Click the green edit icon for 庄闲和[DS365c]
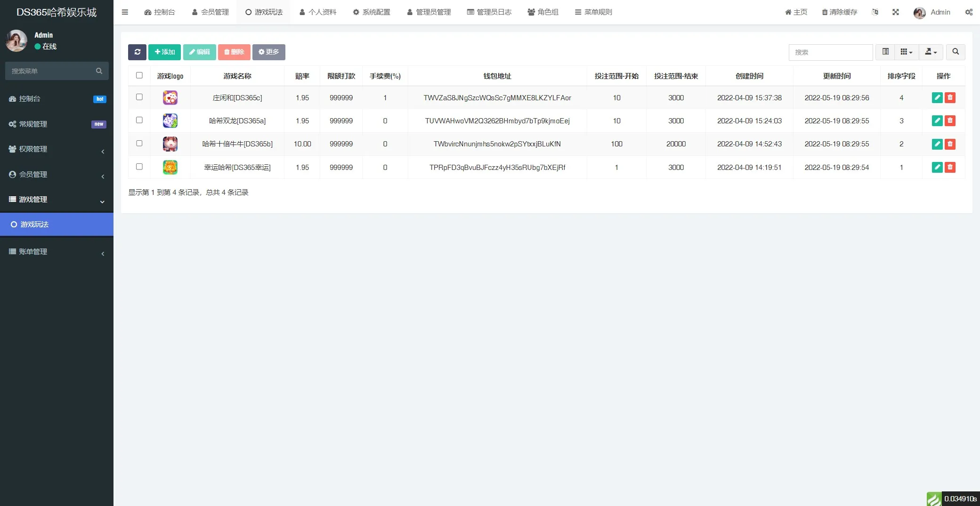The image size is (980, 506). point(937,97)
